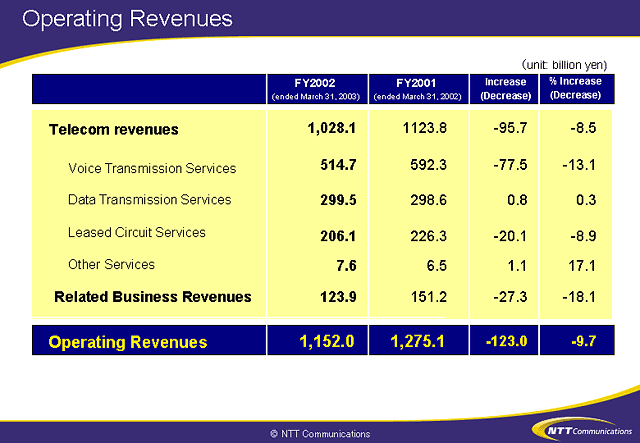The height and width of the screenshot is (443, 640).
Task: Click the Increase (Decrease) column header
Action: [x=505, y=88]
